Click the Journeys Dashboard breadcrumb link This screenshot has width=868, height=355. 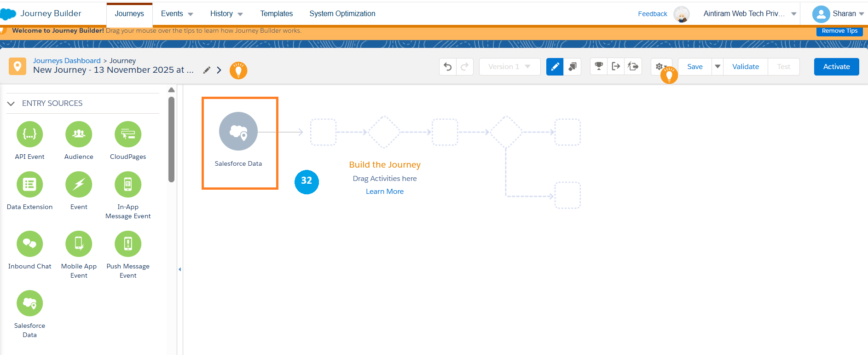pos(67,61)
